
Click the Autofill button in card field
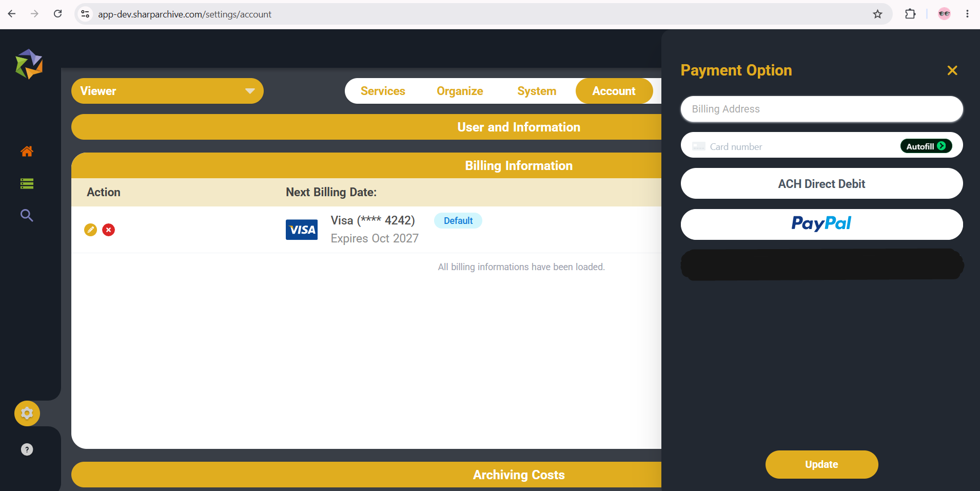tap(926, 146)
